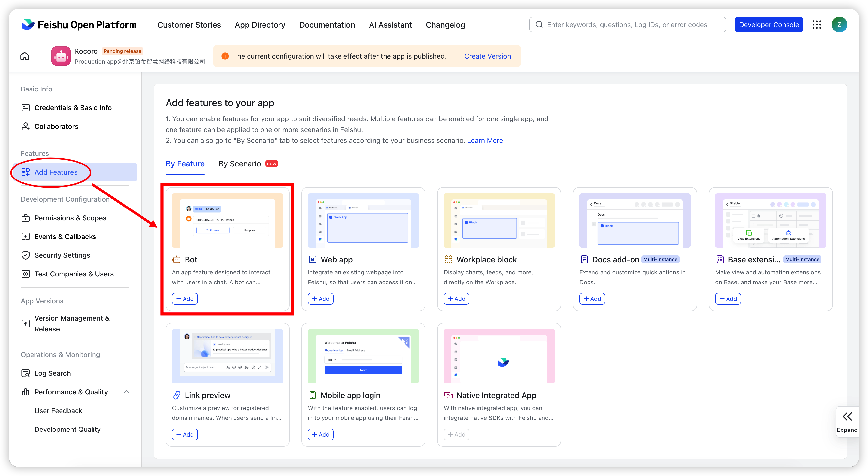
Task: Click the Bot preview thumbnail image
Action: coord(227,221)
